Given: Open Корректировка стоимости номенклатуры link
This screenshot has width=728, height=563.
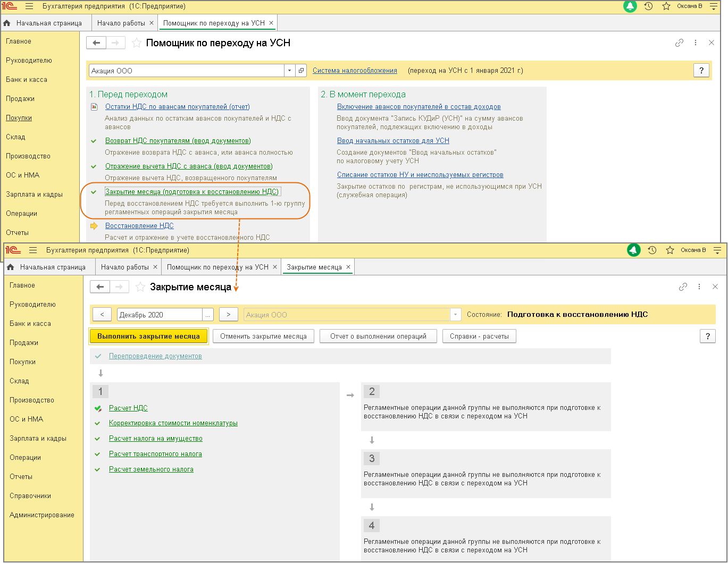Looking at the screenshot, I should pyautogui.click(x=173, y=424).
